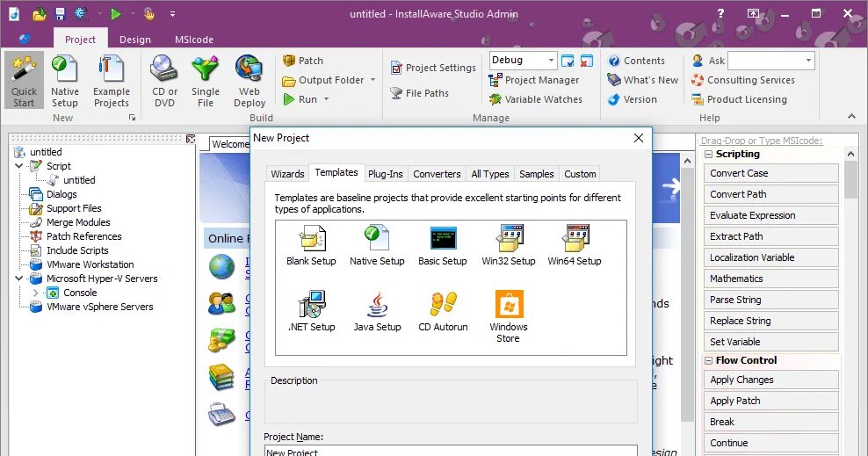868x456 pixels.
Task: Select the .NET Setup template
Action: [311, 312]
